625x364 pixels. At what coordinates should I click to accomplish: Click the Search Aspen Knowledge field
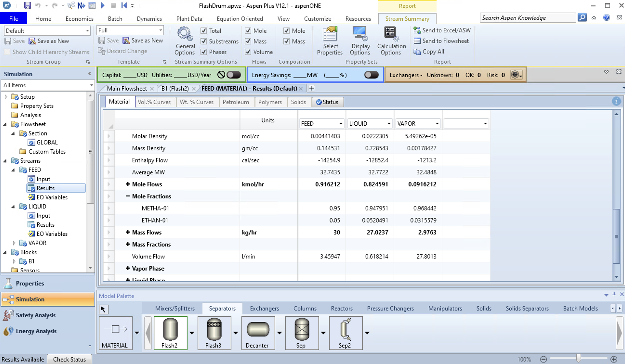(527, 18)
